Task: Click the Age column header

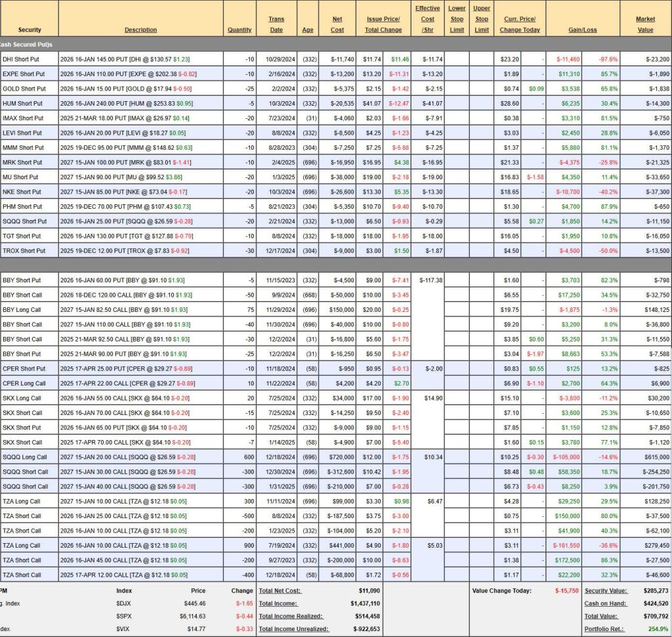Action: tap(308, 30)
